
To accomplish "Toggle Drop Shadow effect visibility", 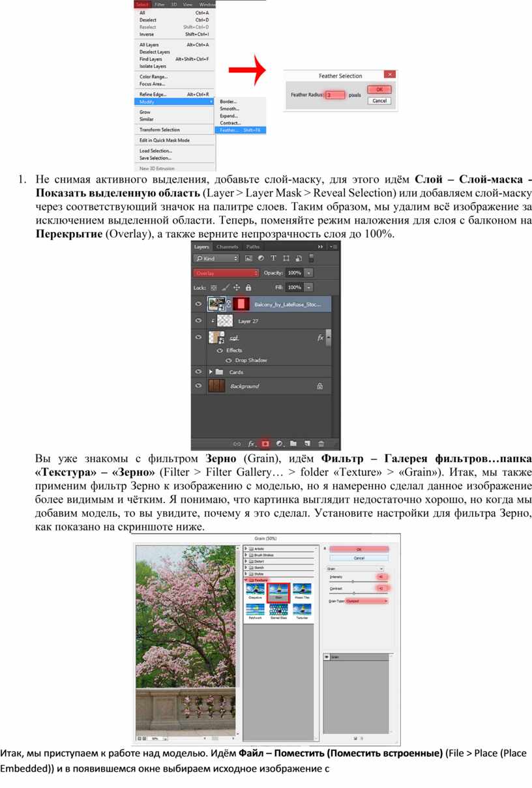I will pyautogui.click(x=228, y=360).
